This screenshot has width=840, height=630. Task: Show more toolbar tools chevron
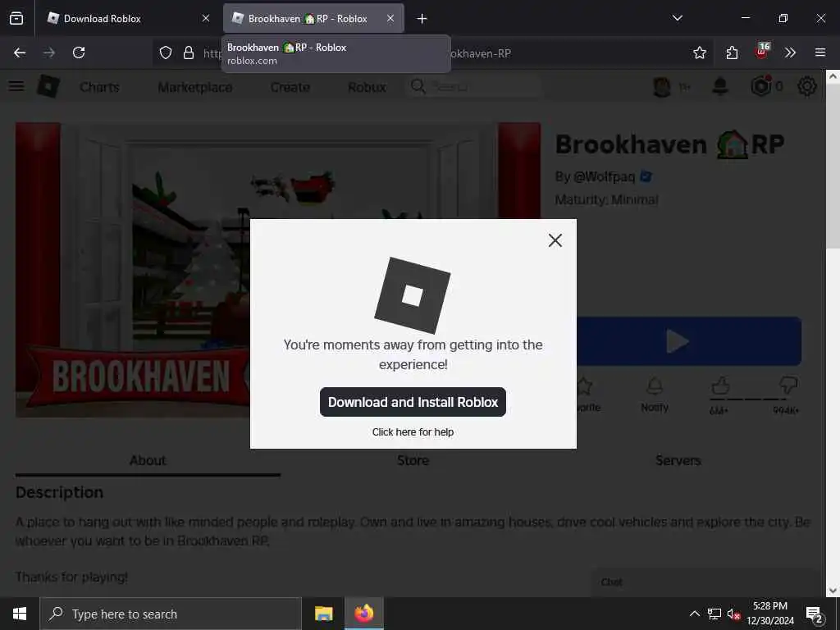point(790,52)
